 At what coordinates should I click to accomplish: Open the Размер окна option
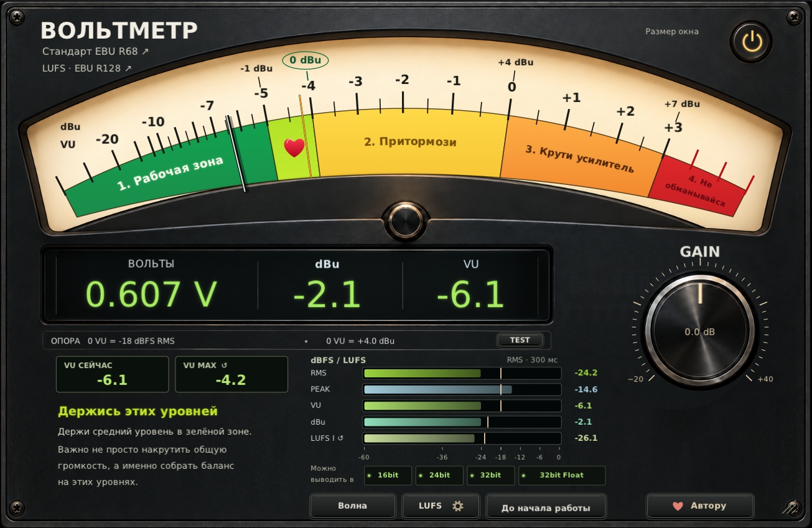[672, 31]
